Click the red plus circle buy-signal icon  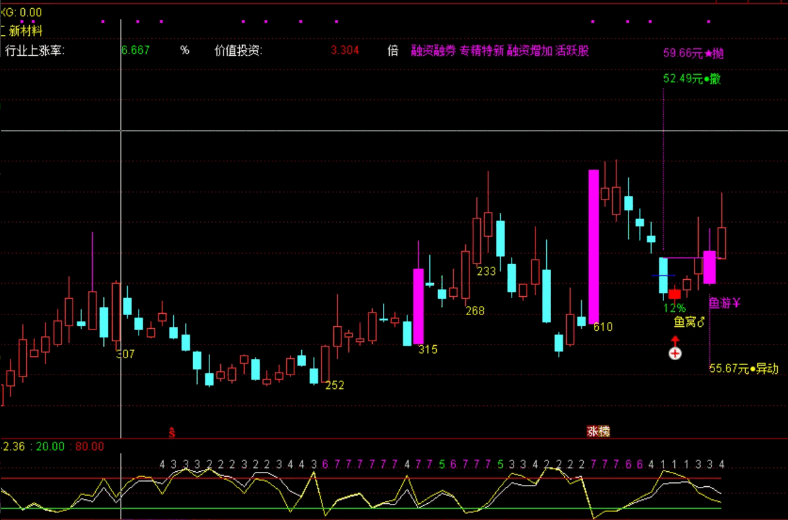[675, 353]
